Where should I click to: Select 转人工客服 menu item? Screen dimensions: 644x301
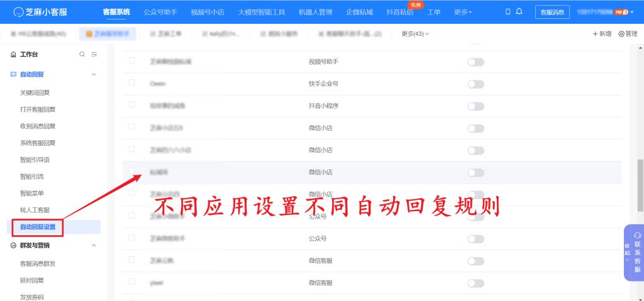tap(35, 210)
